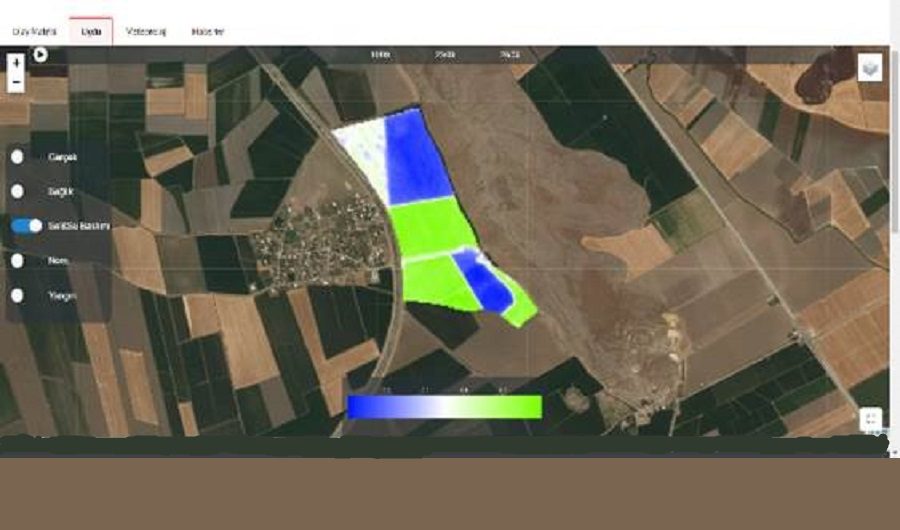Open the Meteoroloji tab

144,31
